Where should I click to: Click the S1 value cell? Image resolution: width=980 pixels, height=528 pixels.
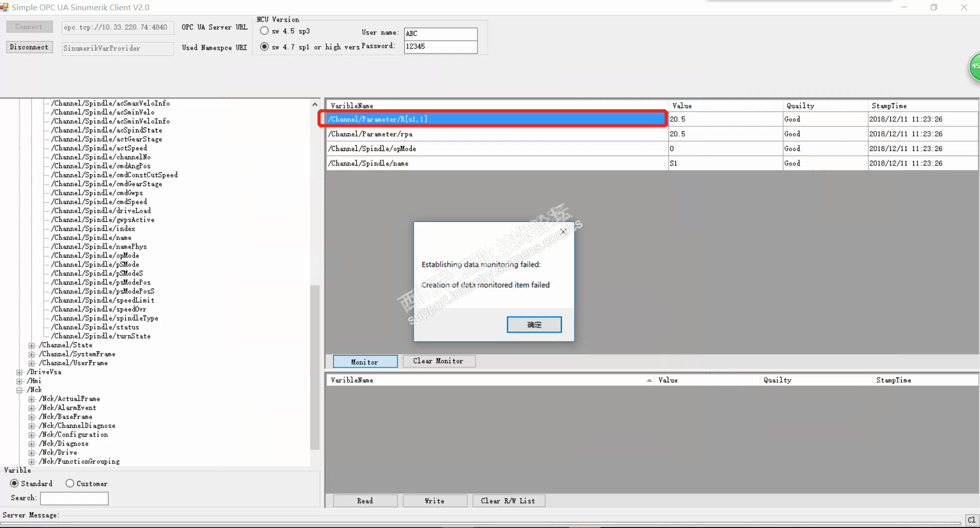point(725,164)
